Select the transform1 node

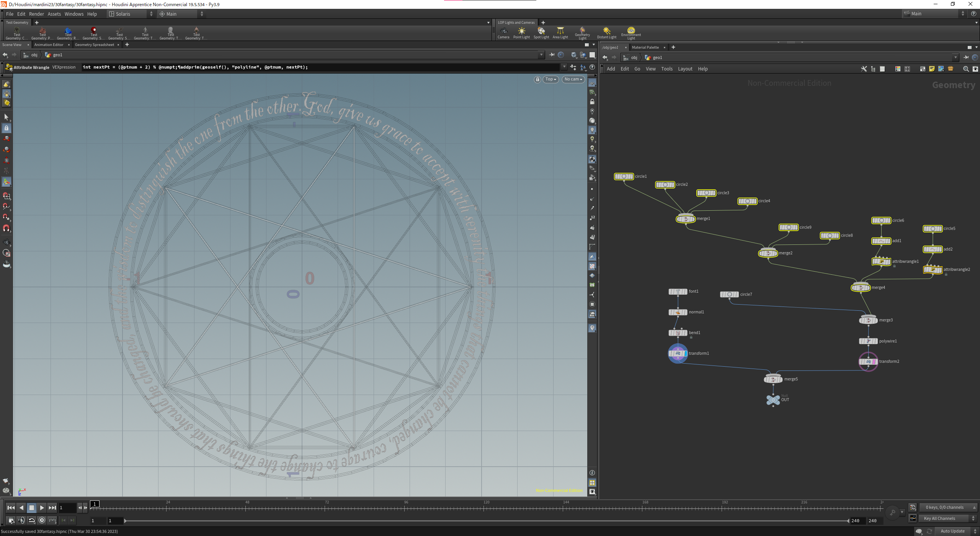tap(678, 353)
